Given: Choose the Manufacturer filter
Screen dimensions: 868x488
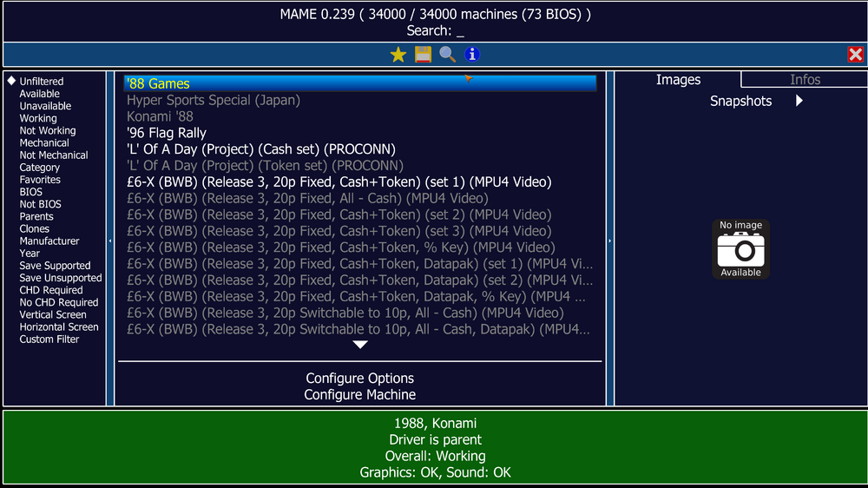Looking at the screenshot, I should coord(49,241).
